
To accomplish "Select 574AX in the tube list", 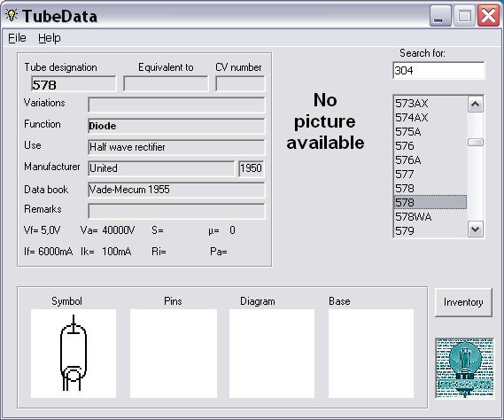I will tap(430, 118).
